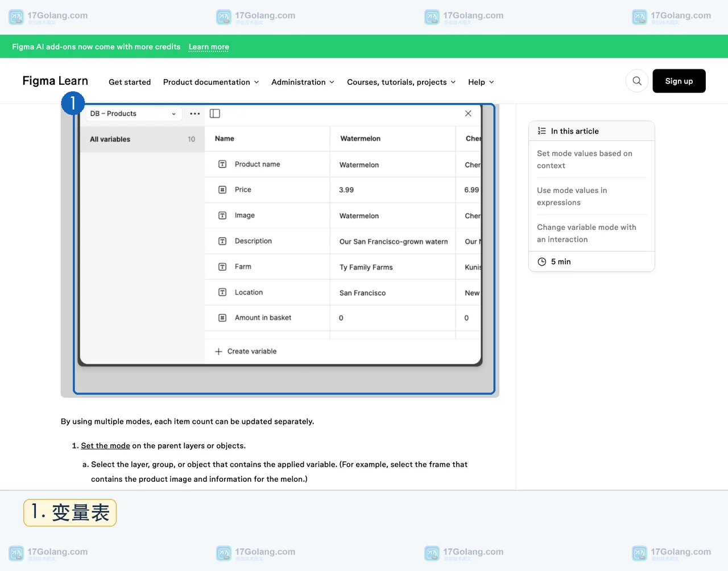This screenshot has width=728, height=571.
Task: Expand the Administration menu
Action: coord(303,82)
